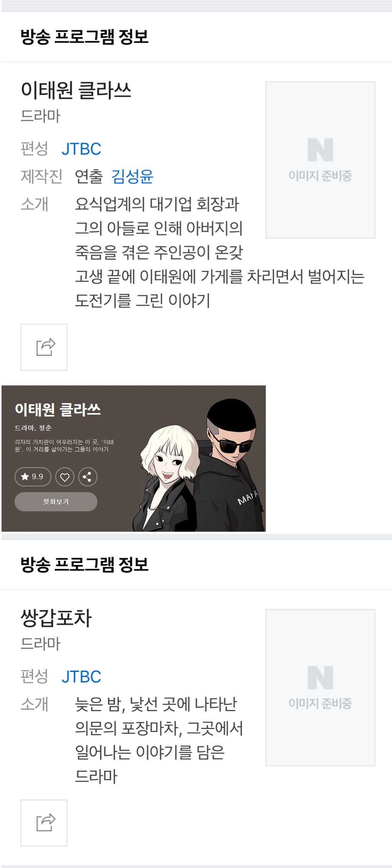Screen dimensions: 392x868
Task: Click the 이태원 클라쓰 drama title
Action: [76, 91]
